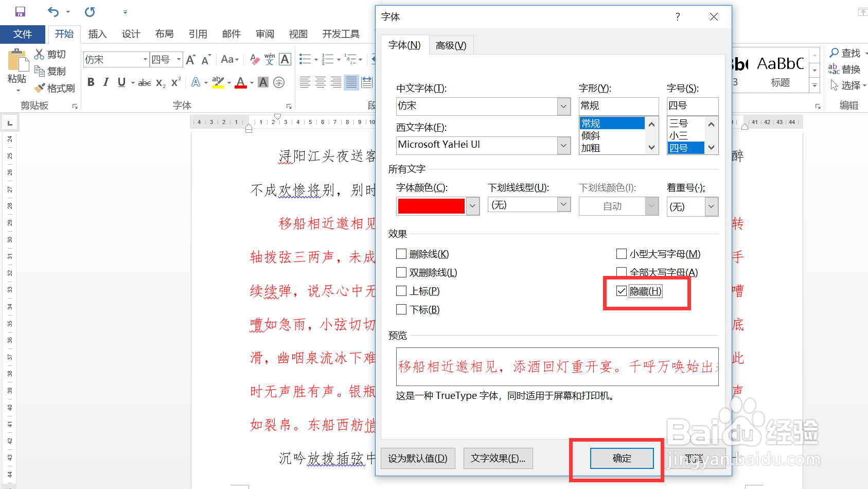
Task: Click the red font color swatch
Action: pos(431,206)
